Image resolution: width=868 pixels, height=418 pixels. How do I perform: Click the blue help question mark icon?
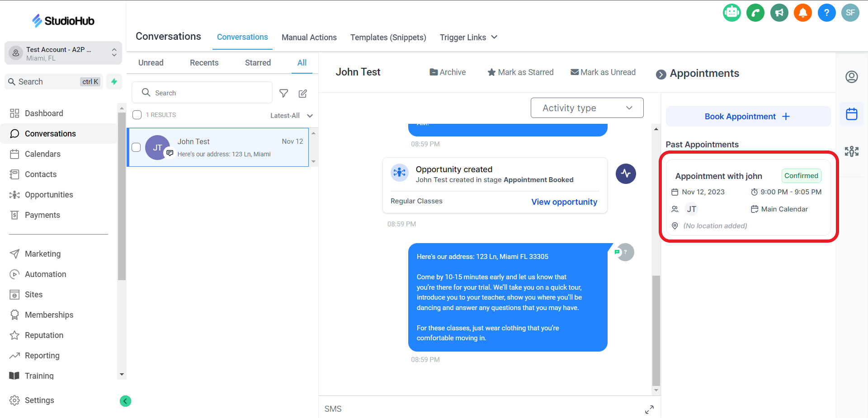click(x=827, y=13)
